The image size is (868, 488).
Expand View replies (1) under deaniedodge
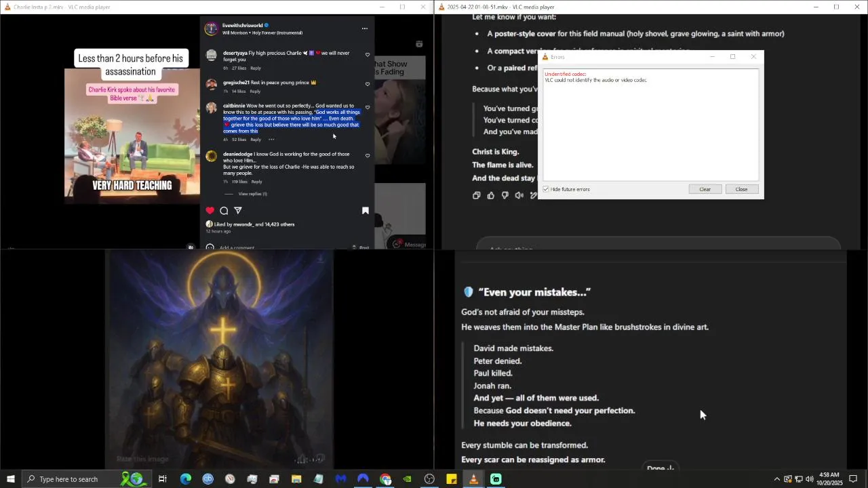[252, 194]
